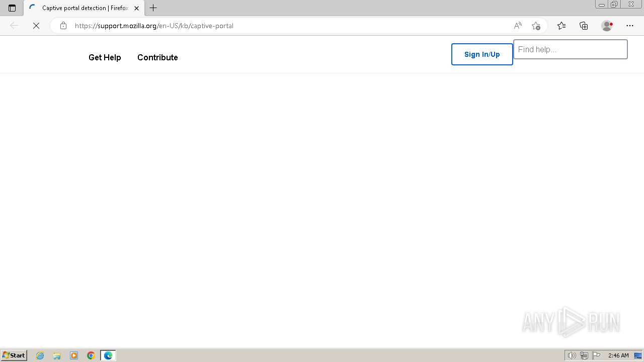
Task: Open the Contribute menu
Action: (x=157, y=57)
